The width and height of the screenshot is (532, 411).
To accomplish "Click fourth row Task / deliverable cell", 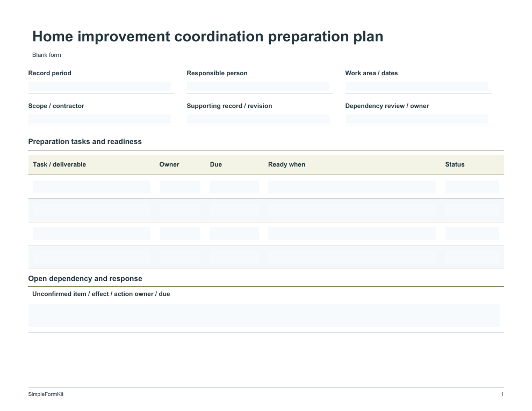I will click(x=91, y=257).
